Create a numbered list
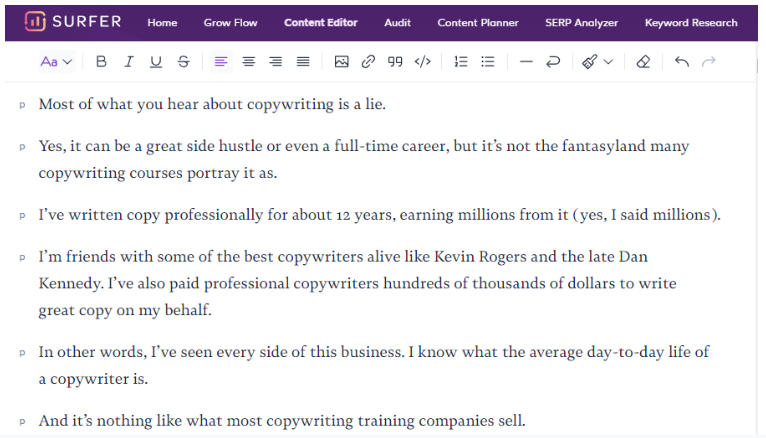 tap(461, 62)
